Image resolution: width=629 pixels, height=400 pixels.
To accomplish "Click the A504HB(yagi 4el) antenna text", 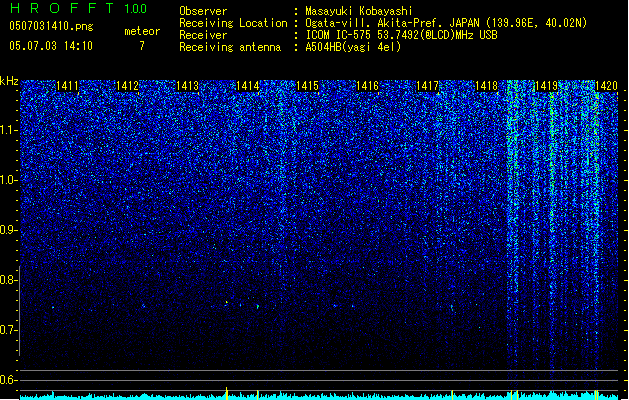I will pyautogui.click(x=353, y=47).
